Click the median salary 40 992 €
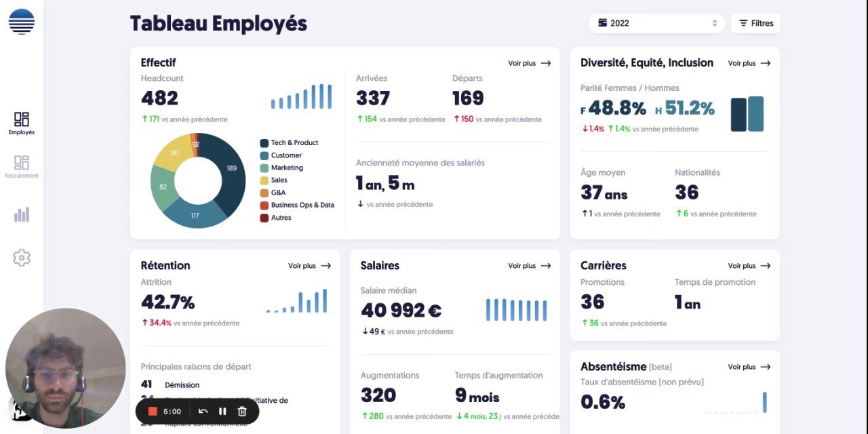Screen dimensions: 868x434 coord(401,311)
